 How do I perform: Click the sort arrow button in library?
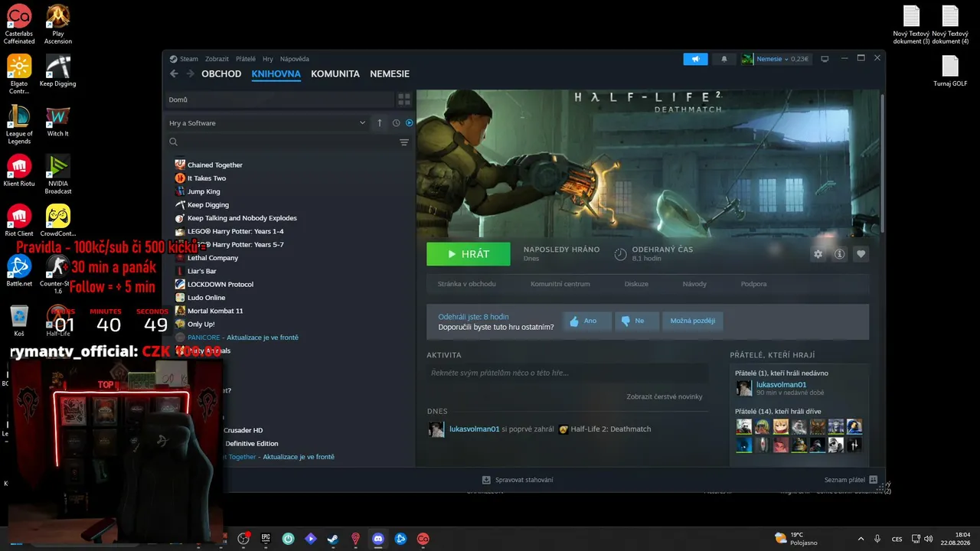tap(380, 123)
